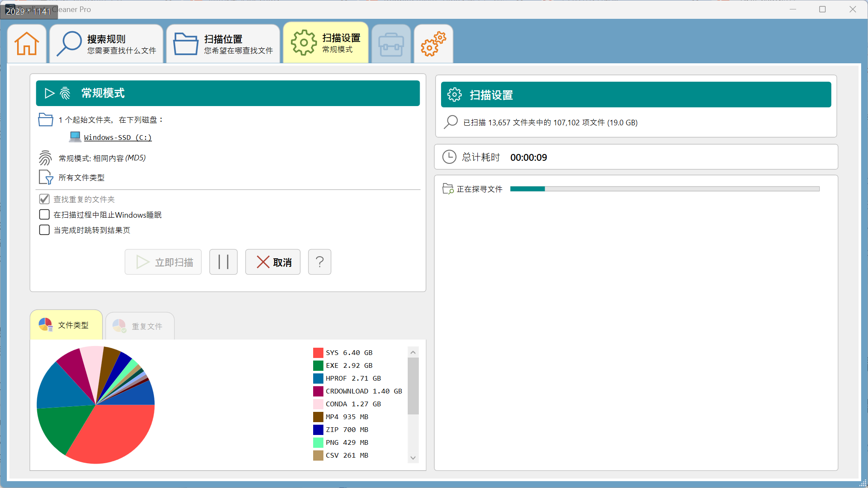Click the pie chart icon on 重复文件 tab
This screenshot has width=868, height=488.
point(119,326)
